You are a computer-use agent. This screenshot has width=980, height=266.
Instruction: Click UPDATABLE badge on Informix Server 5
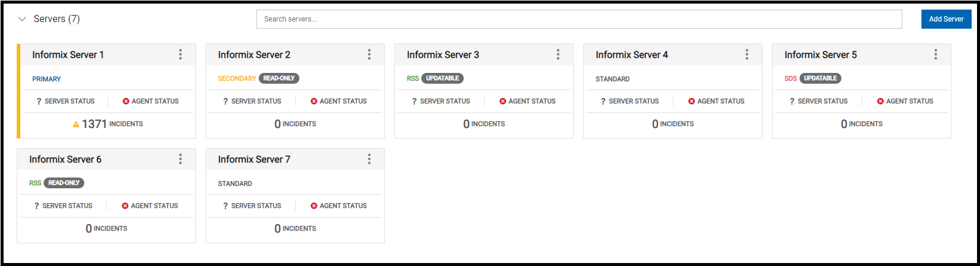820,78
